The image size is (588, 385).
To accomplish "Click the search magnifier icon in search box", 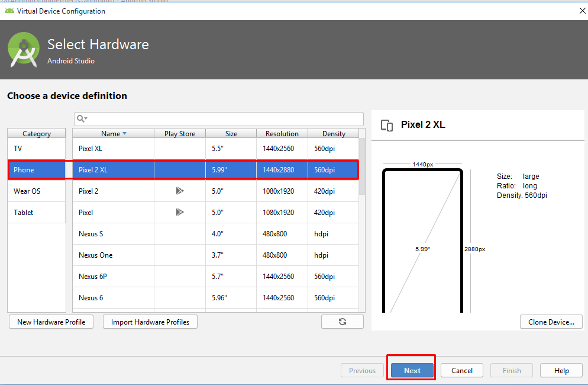I will [x=81, y=119].
